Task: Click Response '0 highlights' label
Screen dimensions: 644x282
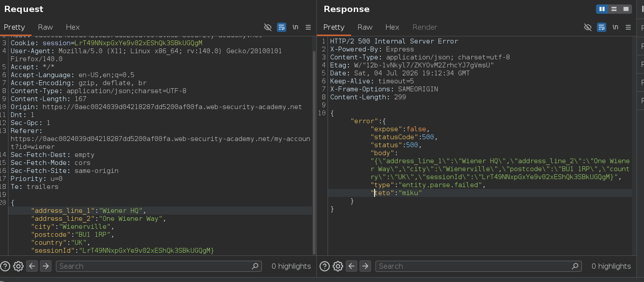Action: [611, 266]
